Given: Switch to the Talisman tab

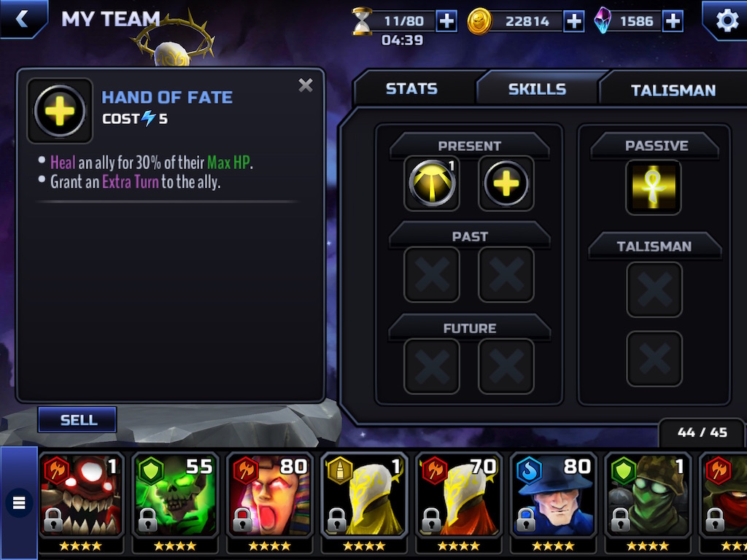Looking at the screenshot, I should [673, 90].
